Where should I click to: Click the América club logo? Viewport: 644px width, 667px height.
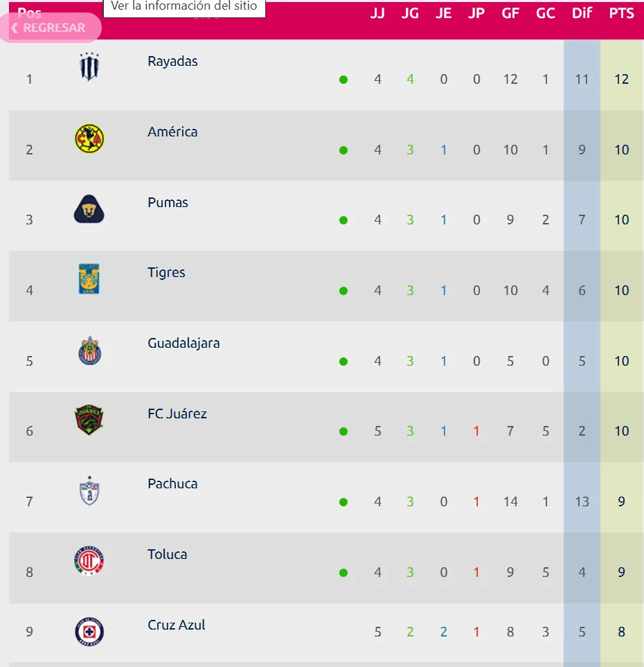(x=89, y=139)
